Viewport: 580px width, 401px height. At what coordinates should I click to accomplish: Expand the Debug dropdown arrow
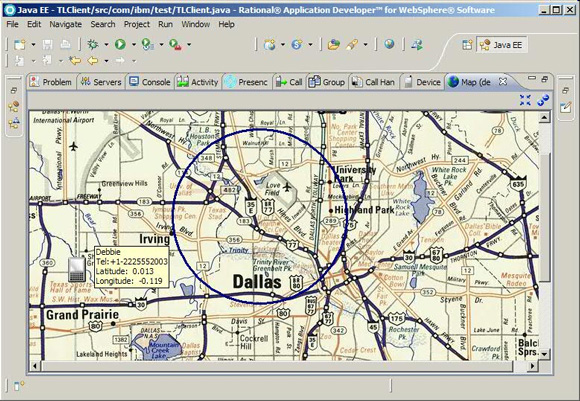pos(106,45)
